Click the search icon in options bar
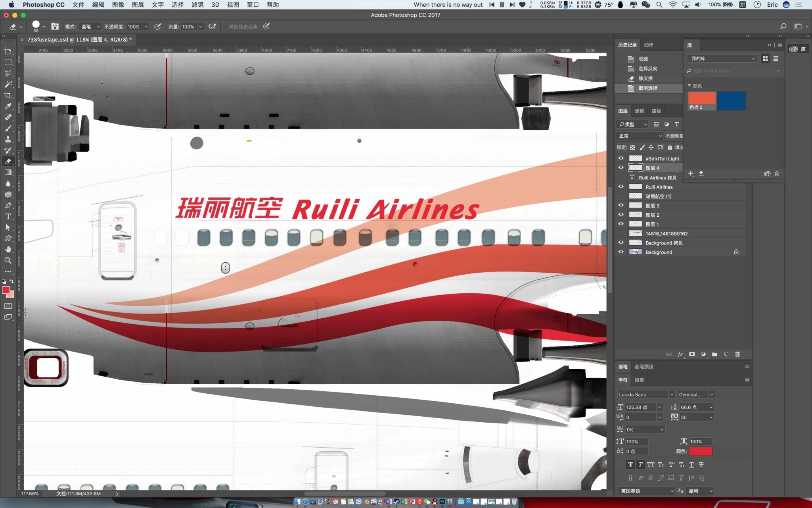 click(x=783, y=27)
